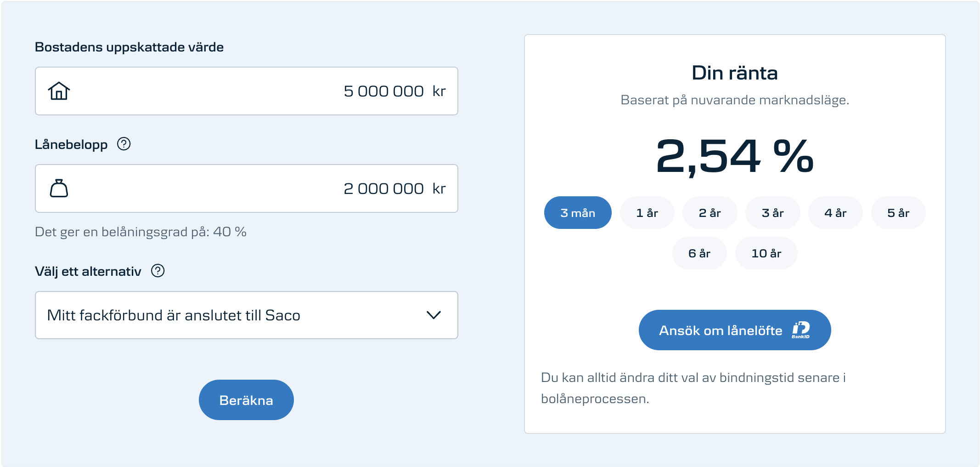Select the 1 år binding period

[x=647, y=213]
